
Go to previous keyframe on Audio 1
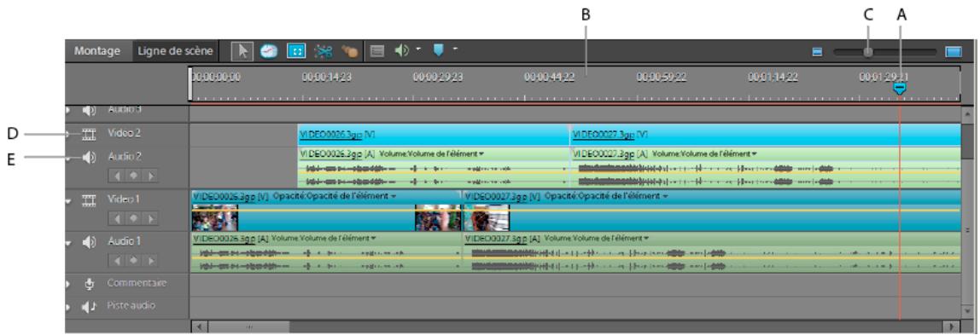coord(118,260)
